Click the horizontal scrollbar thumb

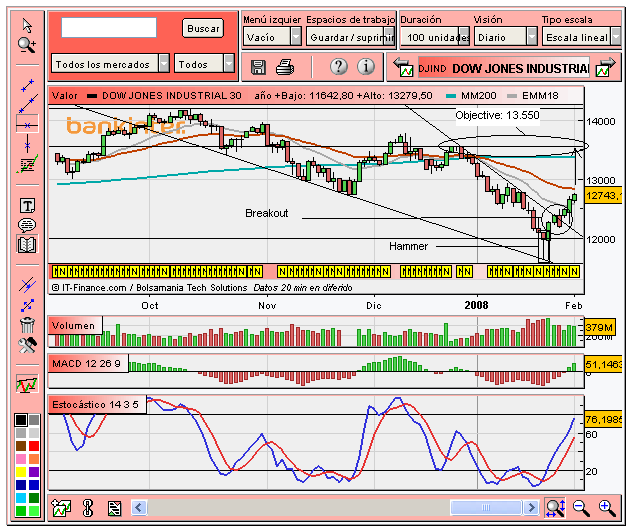486,507
